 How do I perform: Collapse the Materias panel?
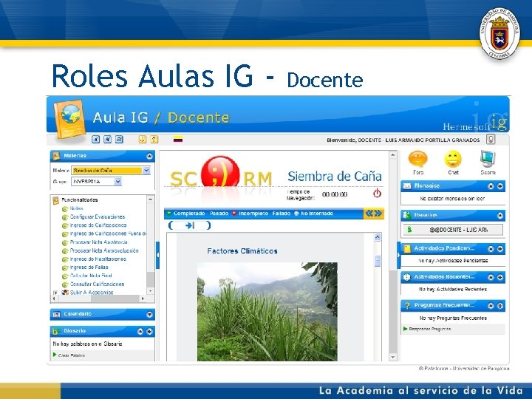tap(149, 156)
